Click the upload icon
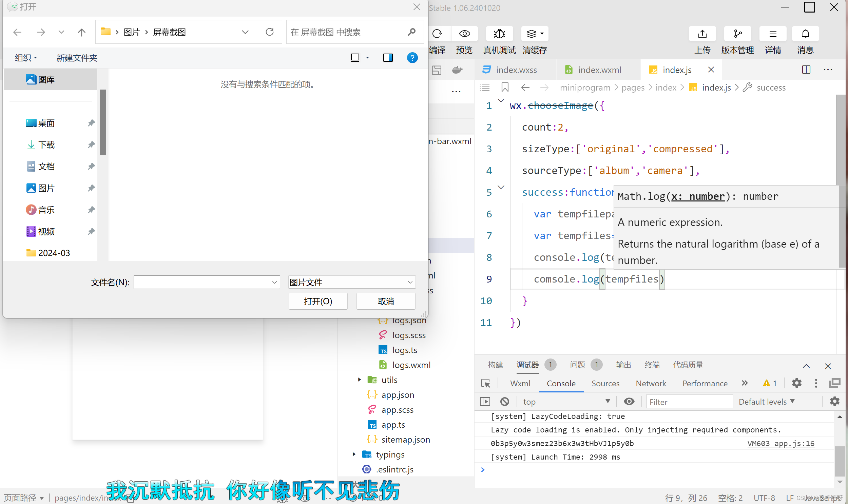 [x=702, y=34]
